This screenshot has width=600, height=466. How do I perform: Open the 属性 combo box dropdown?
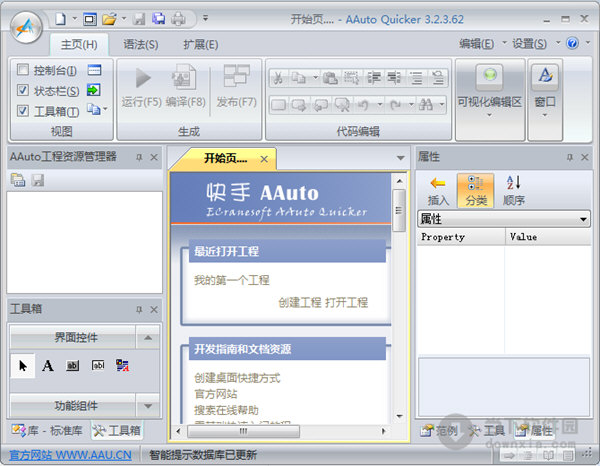[x=583, y=219]
